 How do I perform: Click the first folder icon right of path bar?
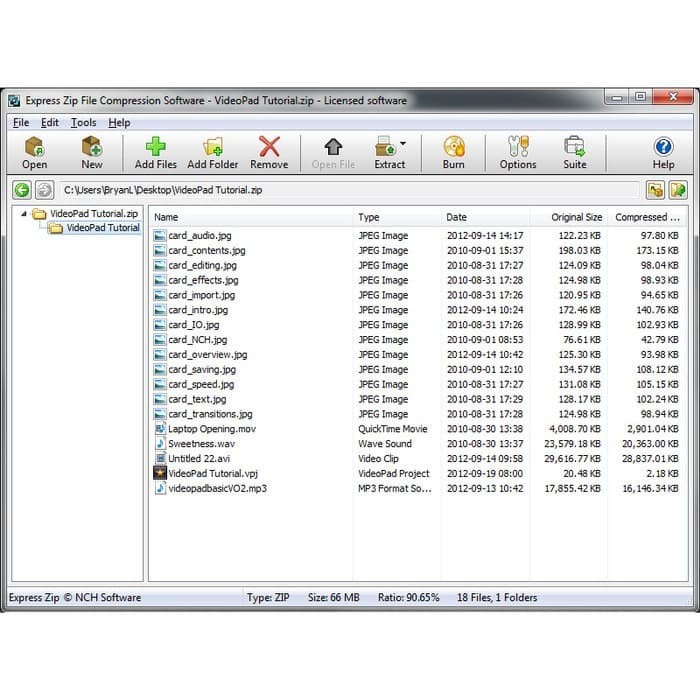pyautogui.click(x=655, y=190)
